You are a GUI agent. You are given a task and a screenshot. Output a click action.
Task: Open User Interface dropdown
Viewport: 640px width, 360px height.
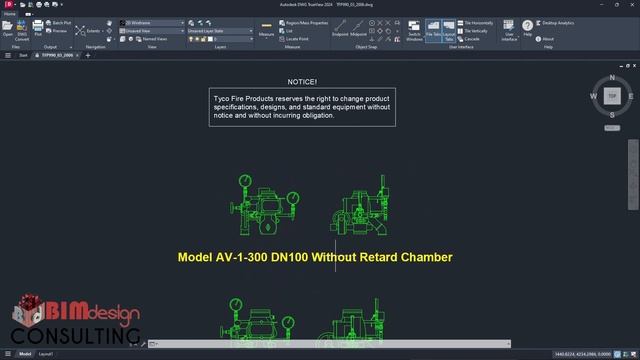pyautogui.click(x=509, y=31)
